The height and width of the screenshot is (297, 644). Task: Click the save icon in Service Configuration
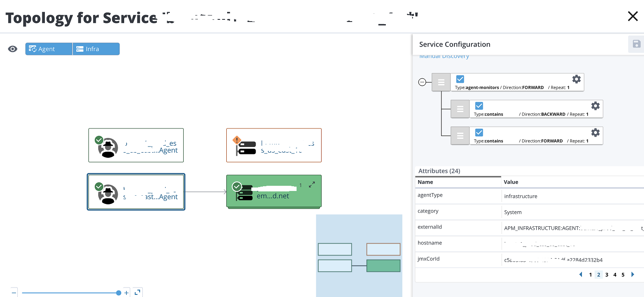[x=636, y=44]
